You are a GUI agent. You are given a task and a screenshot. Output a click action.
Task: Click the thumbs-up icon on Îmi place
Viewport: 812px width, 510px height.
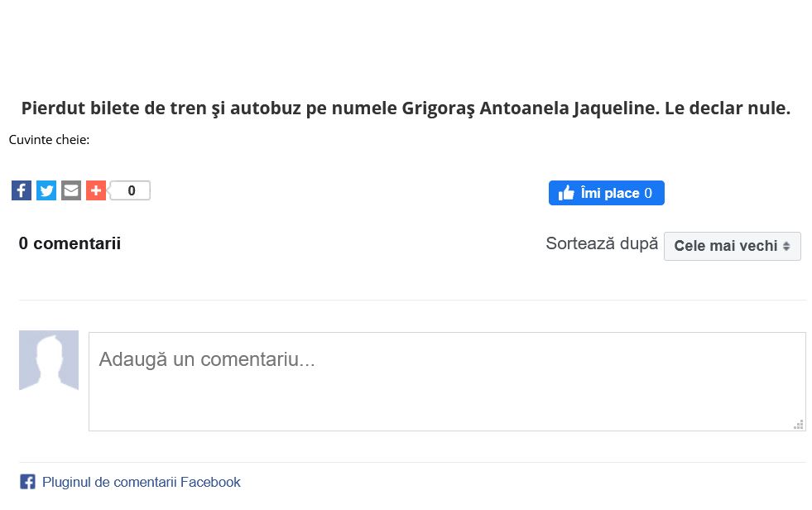pos(566,193)
